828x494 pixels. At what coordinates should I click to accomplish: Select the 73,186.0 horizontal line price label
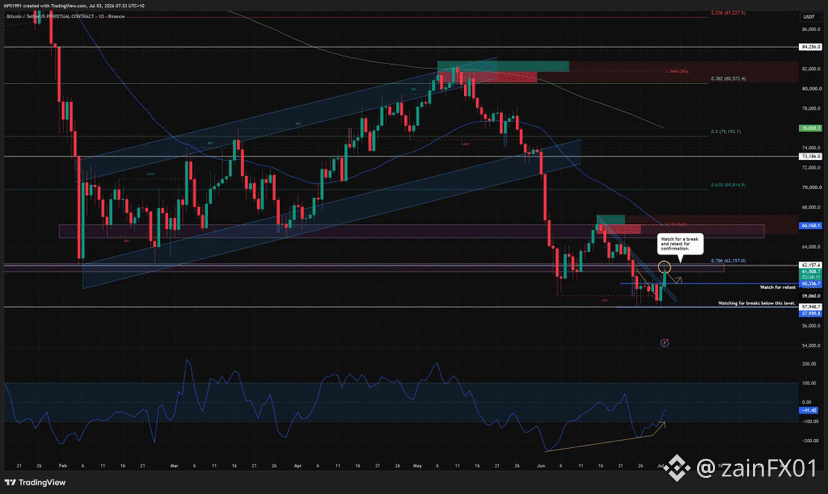(811, 156)
